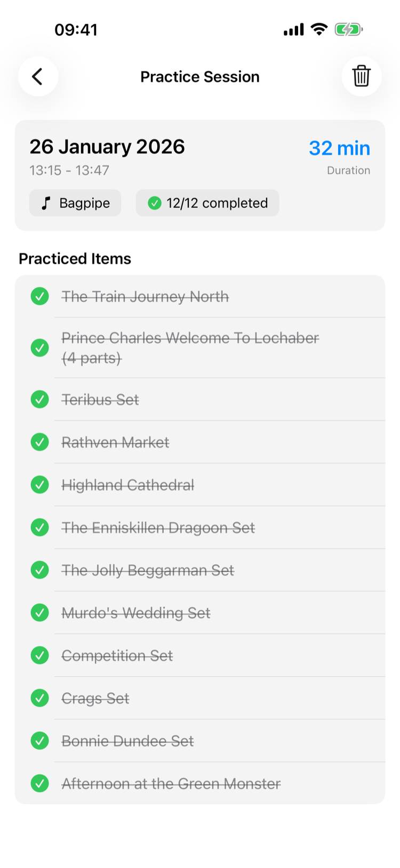Toggle the Teribus Set checkmark
Screen dimensions: 400x868
pos(39,399)
